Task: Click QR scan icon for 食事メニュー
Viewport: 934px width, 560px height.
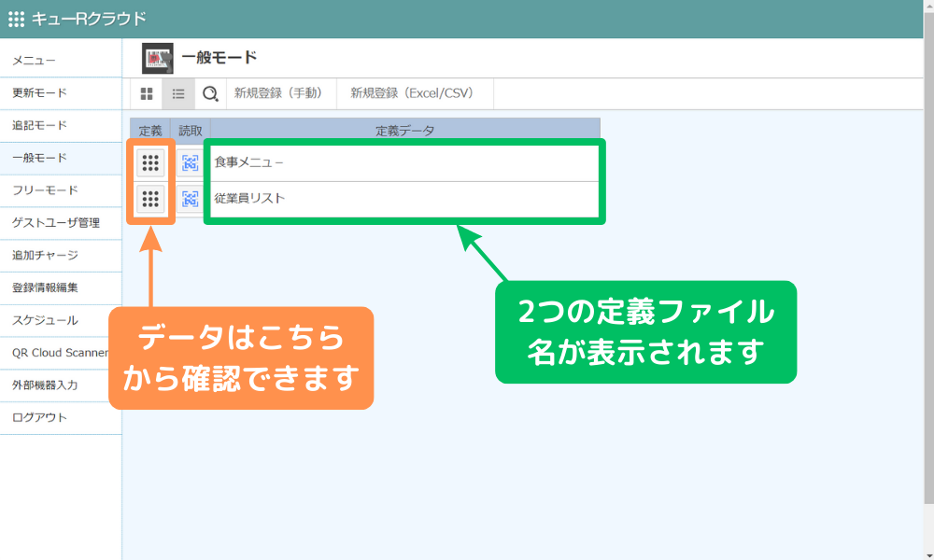Action: tap(190, 163)
